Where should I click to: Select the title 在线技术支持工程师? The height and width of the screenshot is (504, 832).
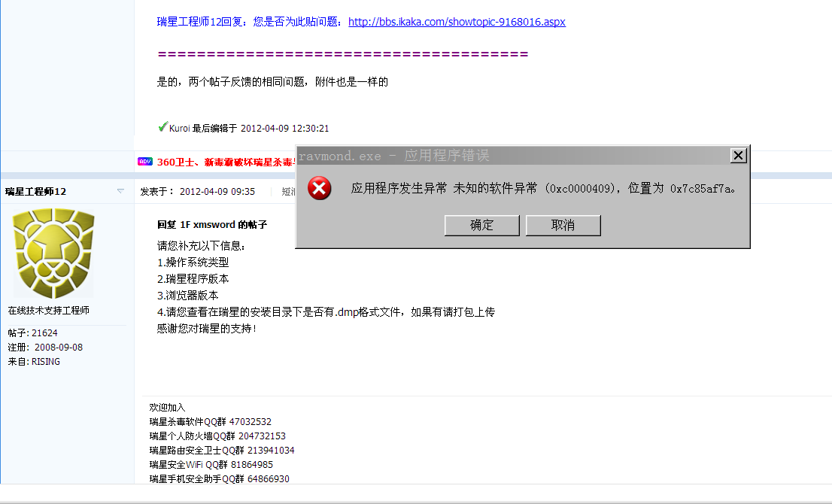point(48,311)
